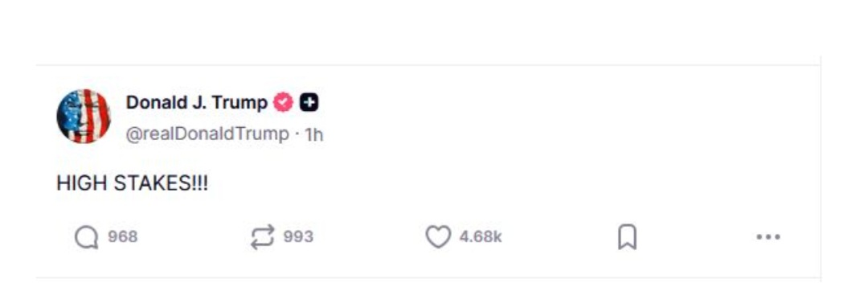Click the red verified checkmark badge

pyautogui.click(x=284, y=103)
